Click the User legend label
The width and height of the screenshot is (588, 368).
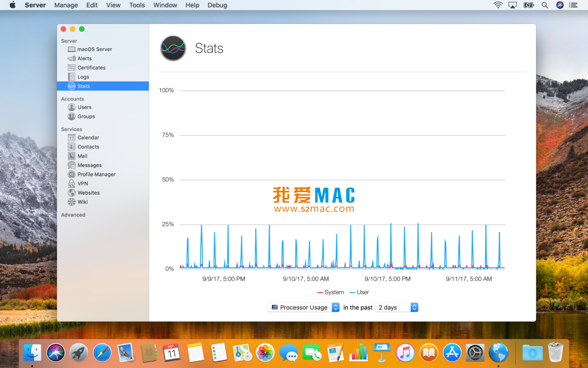coord(363,292)
